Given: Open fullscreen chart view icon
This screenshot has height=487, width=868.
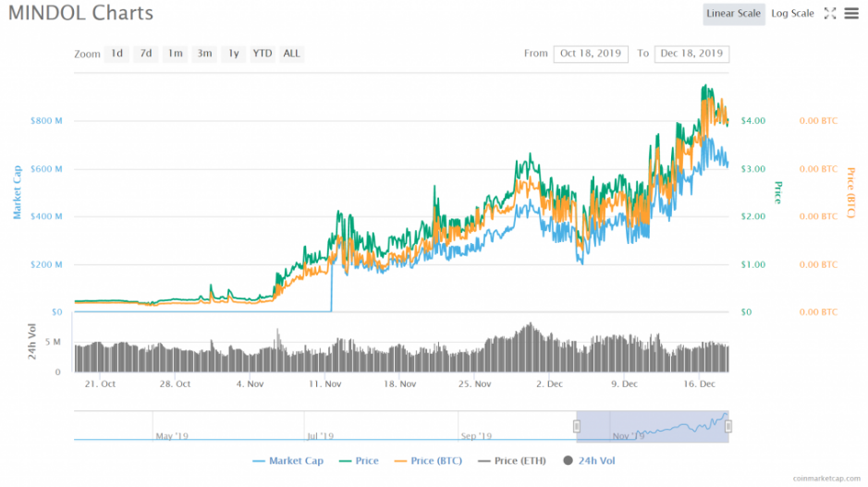Looking at the screenshot, I should click(830, 13).
